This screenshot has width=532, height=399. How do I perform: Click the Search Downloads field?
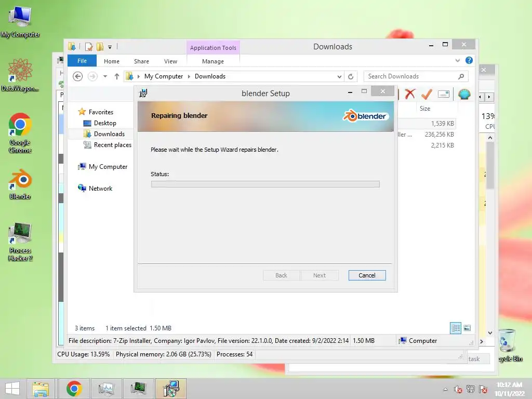pyautogui.click(x=416, y=76)
